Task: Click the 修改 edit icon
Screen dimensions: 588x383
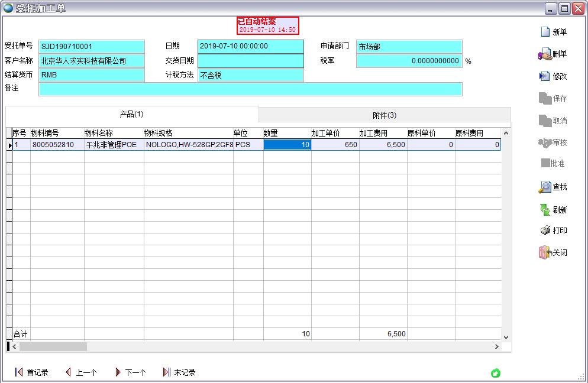Action: tap(545, 76)
